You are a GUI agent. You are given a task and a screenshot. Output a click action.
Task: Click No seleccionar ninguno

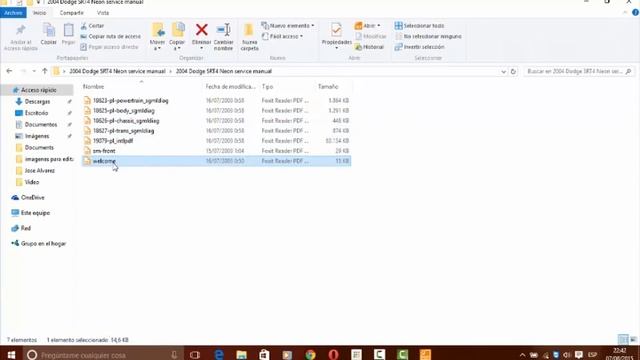(x=428, y=36)
